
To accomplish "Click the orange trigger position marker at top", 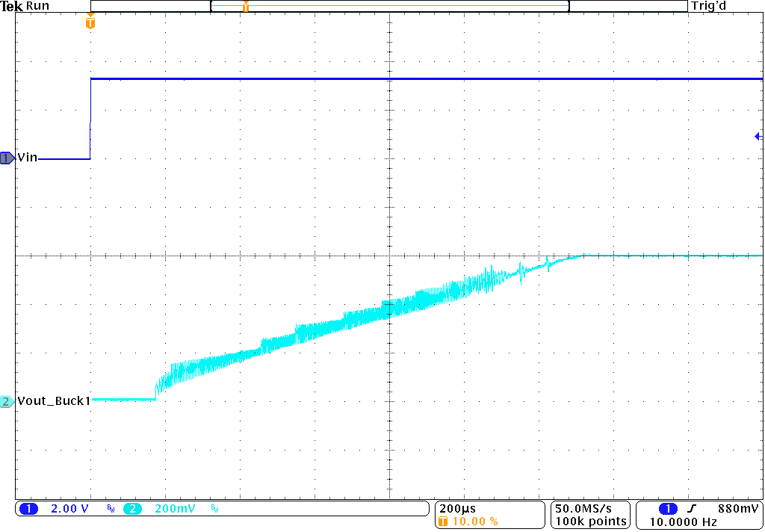I will click(x=247, y=7).
